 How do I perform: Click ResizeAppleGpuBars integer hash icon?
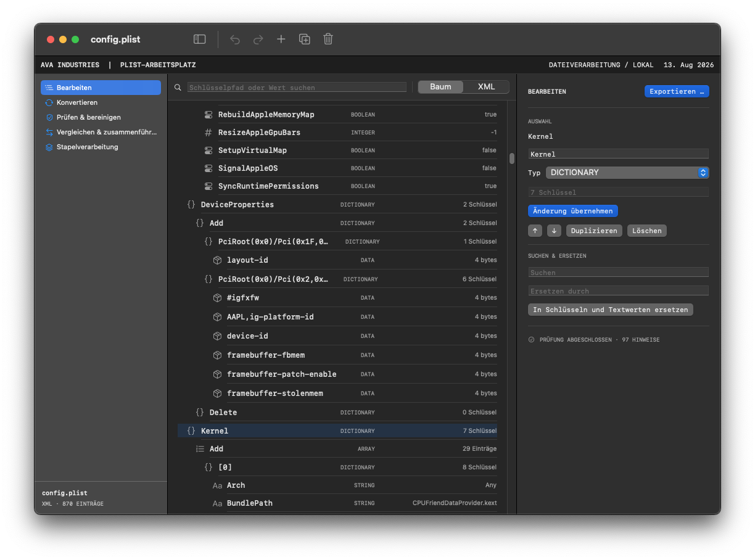click(208, 133)
